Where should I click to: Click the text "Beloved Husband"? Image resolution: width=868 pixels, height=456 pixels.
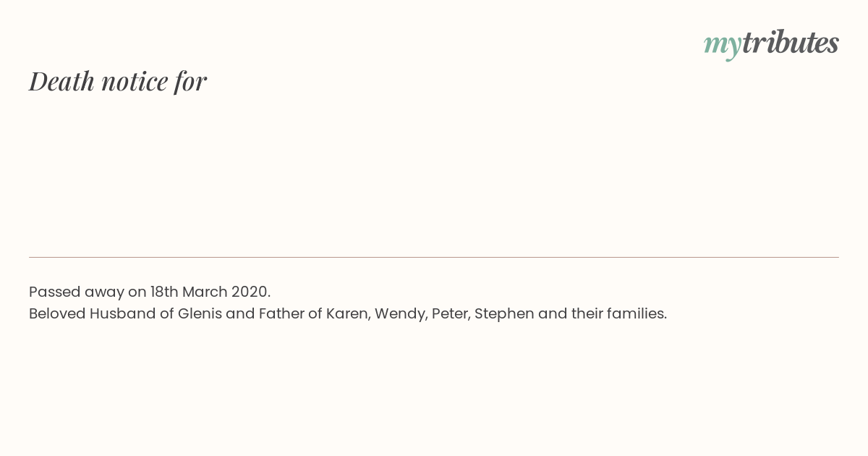93,313
